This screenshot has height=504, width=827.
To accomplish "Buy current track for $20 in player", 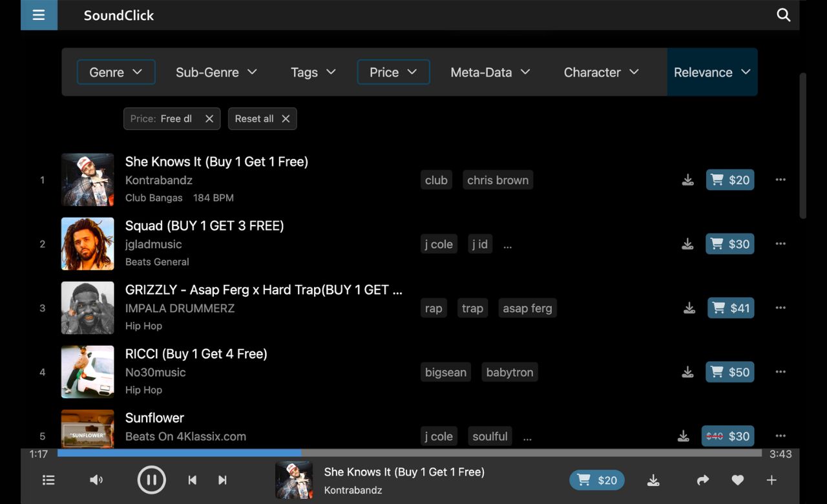I will pyautogui.click(x=597, y=480).
